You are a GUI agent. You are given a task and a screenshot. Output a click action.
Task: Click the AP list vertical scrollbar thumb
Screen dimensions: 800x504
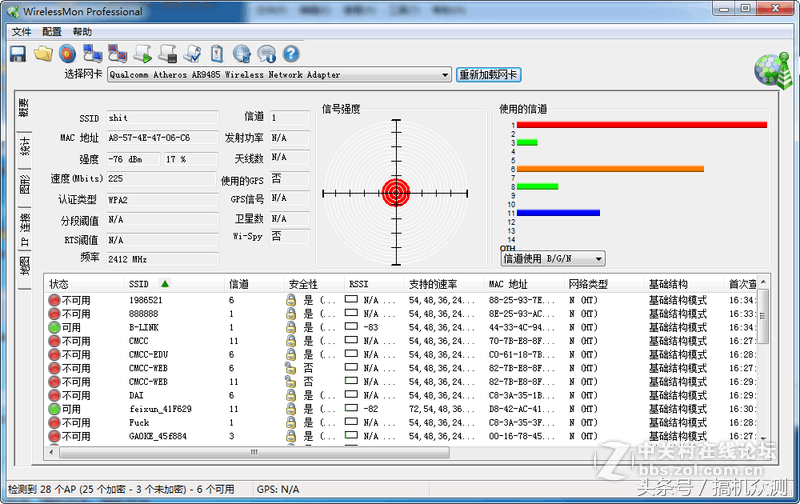tap(763, 317)
